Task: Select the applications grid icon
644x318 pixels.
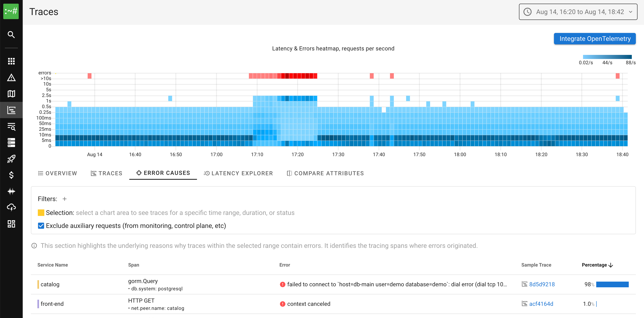Action: [x=11, y=61]
